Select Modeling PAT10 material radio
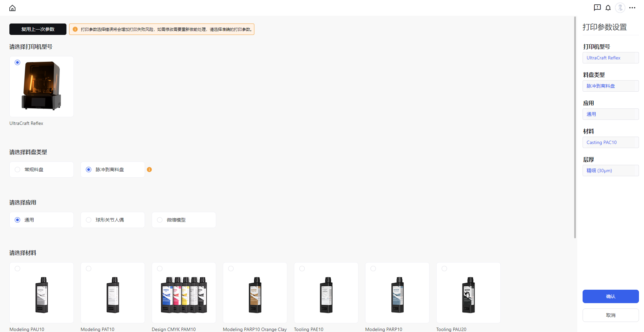 pos(89,269)
